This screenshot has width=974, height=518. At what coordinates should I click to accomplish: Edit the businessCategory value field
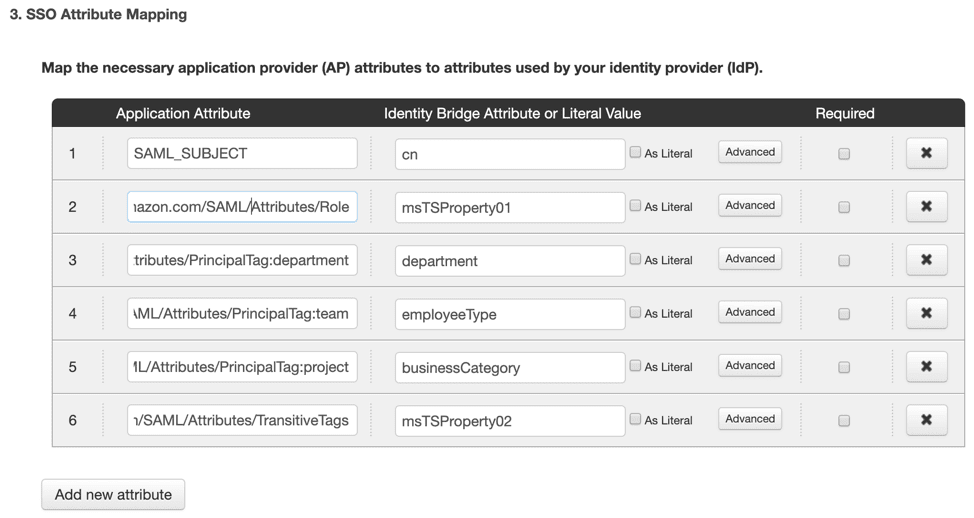510,368
